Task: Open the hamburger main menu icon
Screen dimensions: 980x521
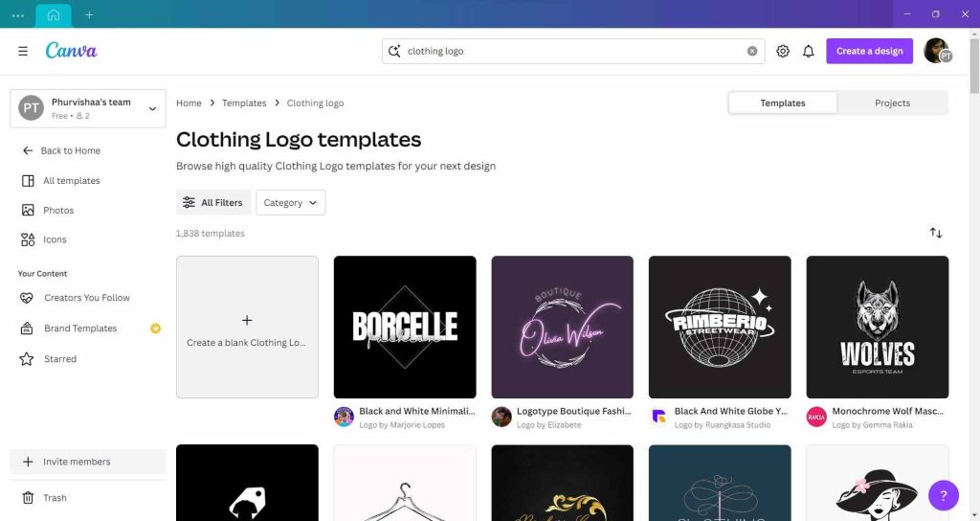Action: pyautogui.click(x=23, y=51)
